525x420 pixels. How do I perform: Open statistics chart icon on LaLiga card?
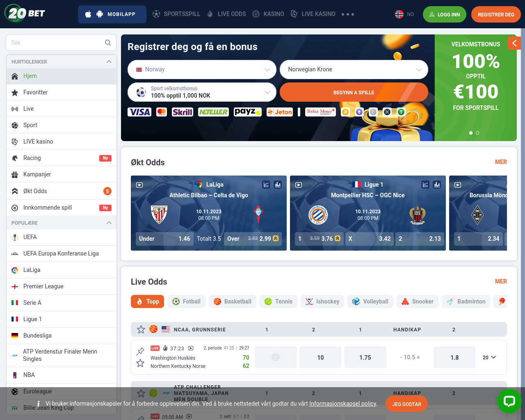[x=278, y=185]
